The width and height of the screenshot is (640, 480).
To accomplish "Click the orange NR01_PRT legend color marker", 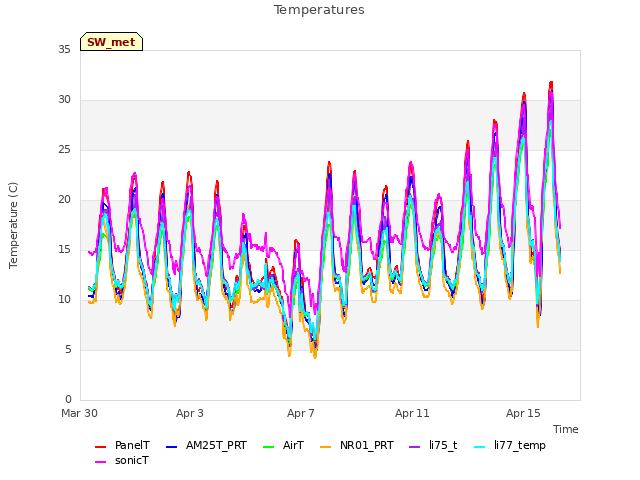I will [325, 447].
